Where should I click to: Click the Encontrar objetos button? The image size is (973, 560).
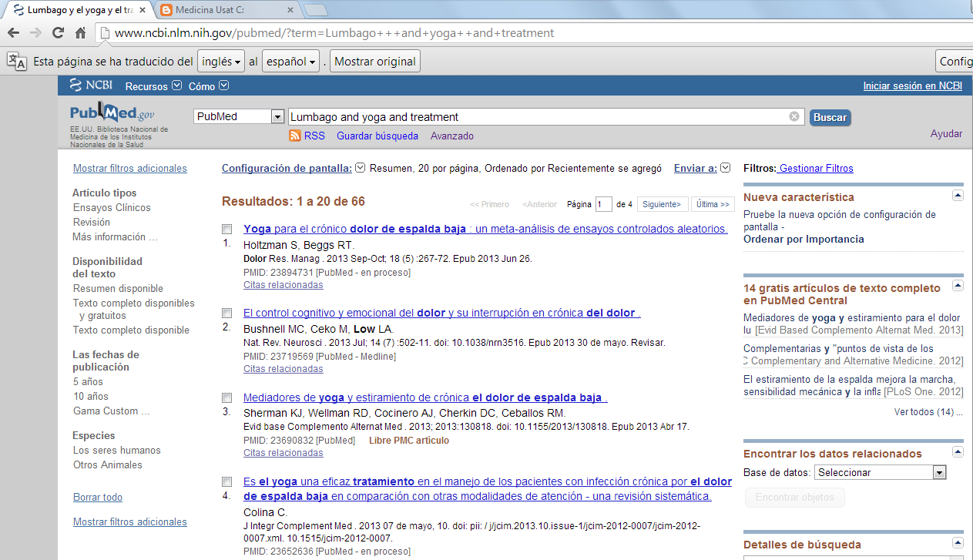pyautogui.click(x=794, y=498)
